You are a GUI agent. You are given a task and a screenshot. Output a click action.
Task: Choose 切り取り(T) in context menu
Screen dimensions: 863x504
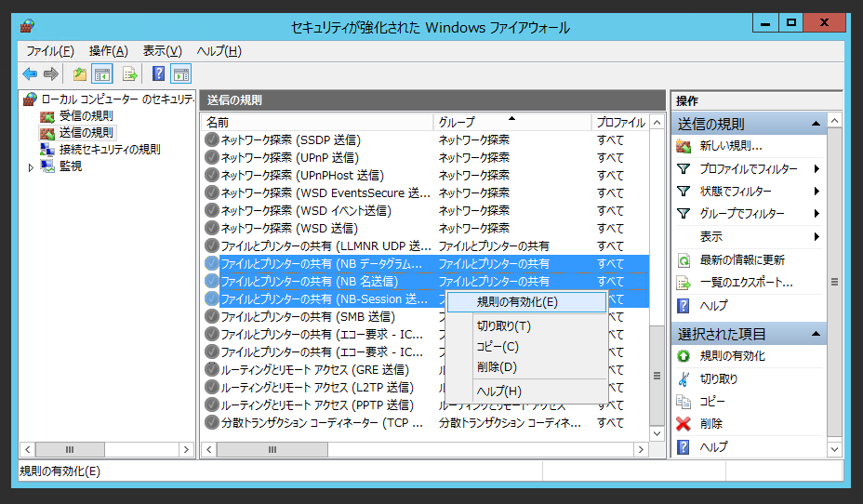[x=526, y=326]
